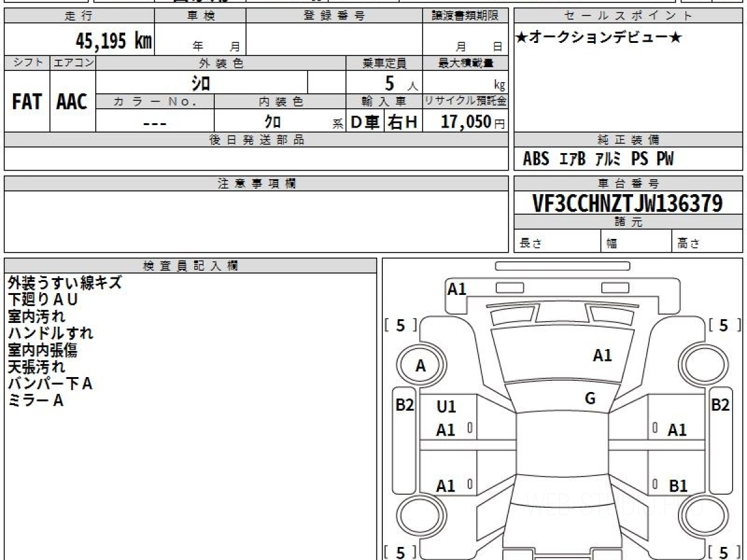747x560 pixels.
Task: Click the recycle deposit 17,050円 value
Action: click(473, 122)
